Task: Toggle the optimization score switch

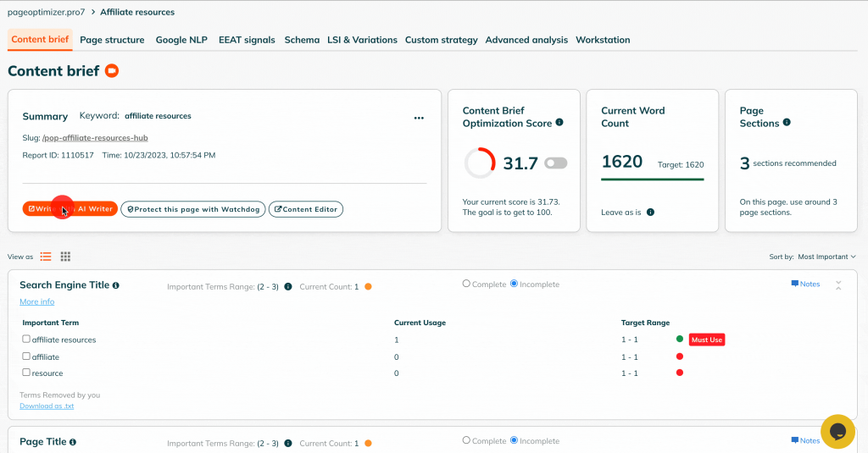Action: [x=556, y=163]
